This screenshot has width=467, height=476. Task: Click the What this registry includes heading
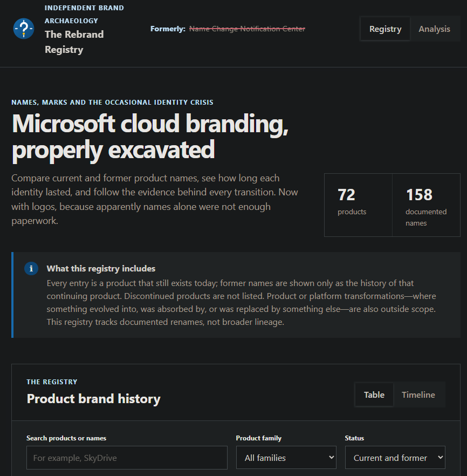coord(101,269)
